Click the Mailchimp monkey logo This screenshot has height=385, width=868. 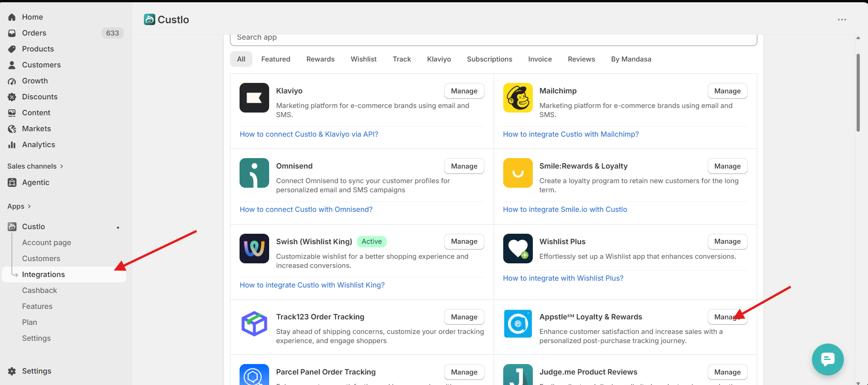[x=518, y=98]
